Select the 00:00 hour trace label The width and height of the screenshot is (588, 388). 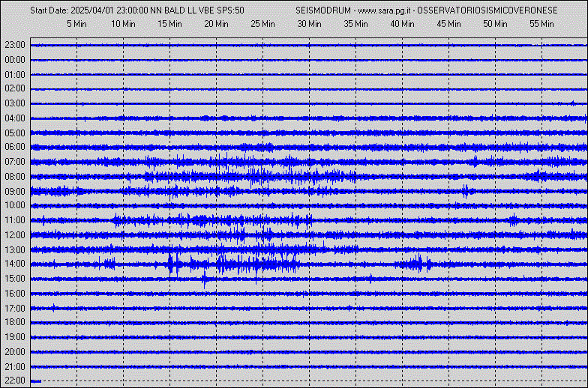pos(15,60)
